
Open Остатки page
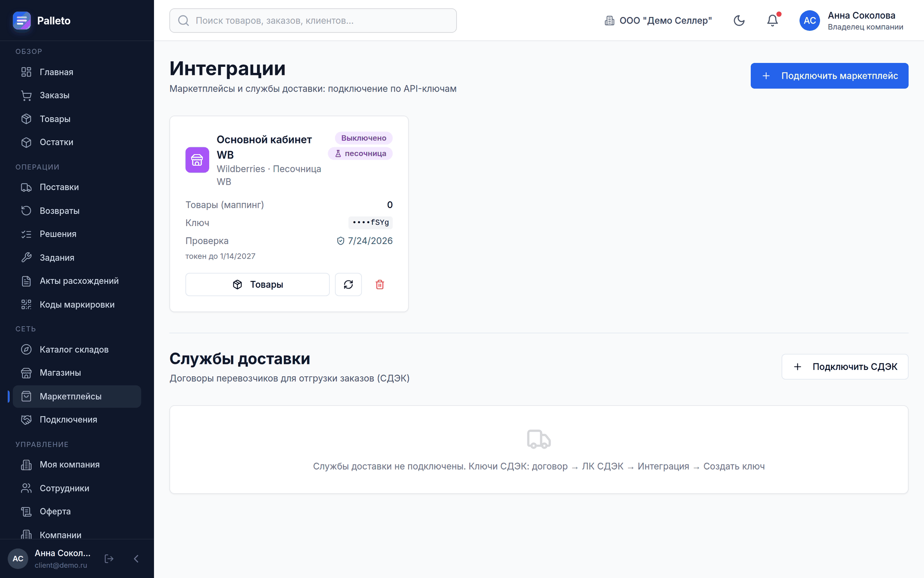click(77, 142)
